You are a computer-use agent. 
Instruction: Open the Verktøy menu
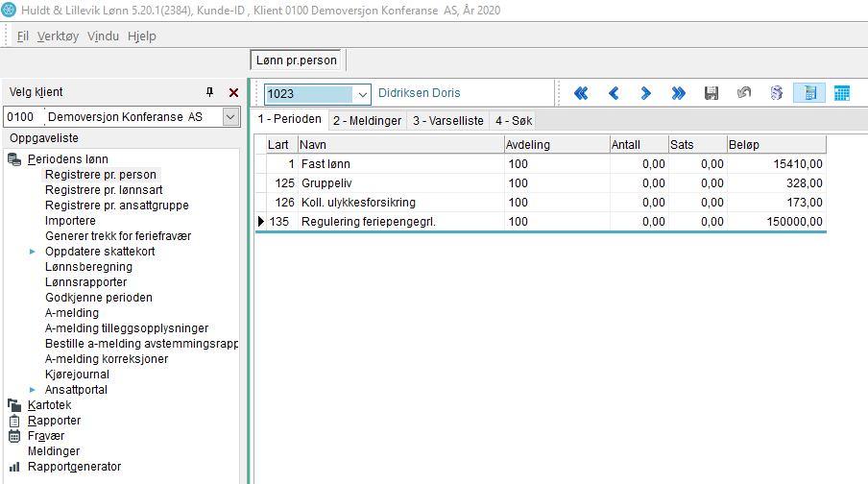(59, 36)
